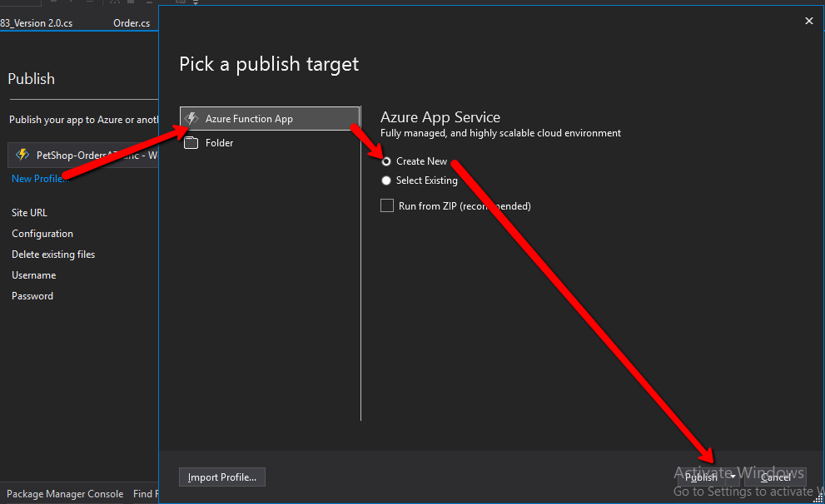825x504 pixels.
Task: Click the Configuration label
Action: pyautogui.click(x=42, y=234)
